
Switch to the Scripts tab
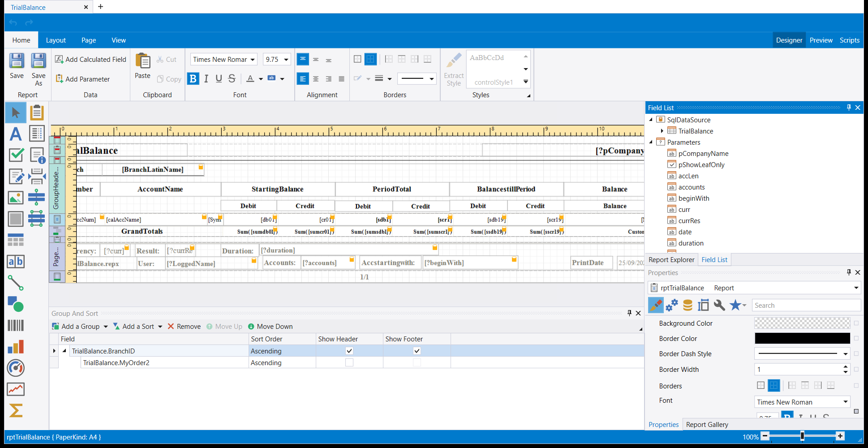[x=850, y=40]
